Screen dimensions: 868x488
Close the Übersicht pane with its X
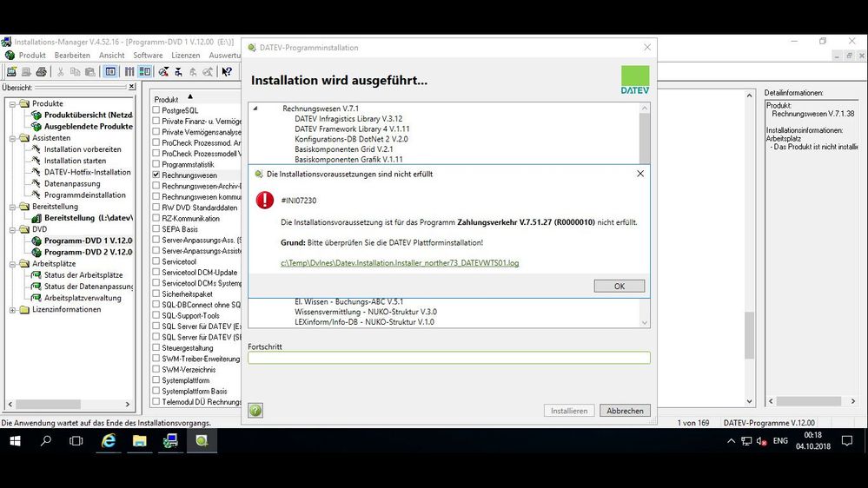coord(131,87)
